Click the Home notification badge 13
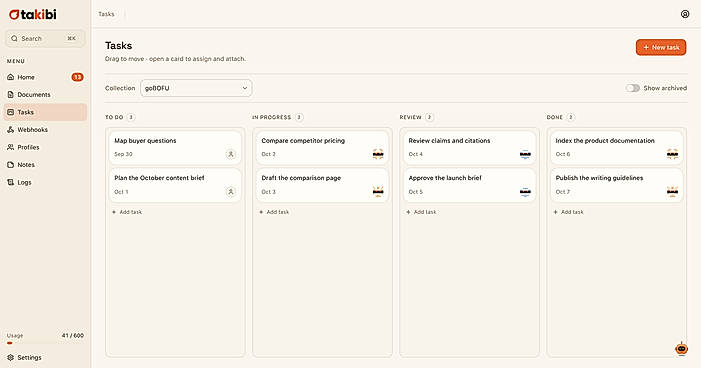This screenshot has height=368, width=701. click(x=77, y=77)
